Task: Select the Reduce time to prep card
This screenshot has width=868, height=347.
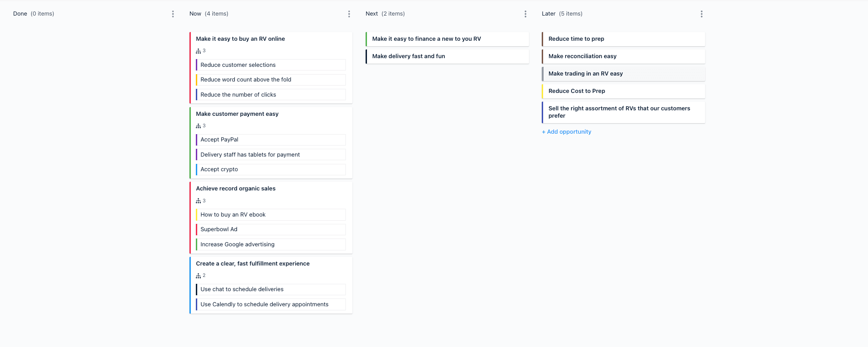Action: tap(624, 39)
